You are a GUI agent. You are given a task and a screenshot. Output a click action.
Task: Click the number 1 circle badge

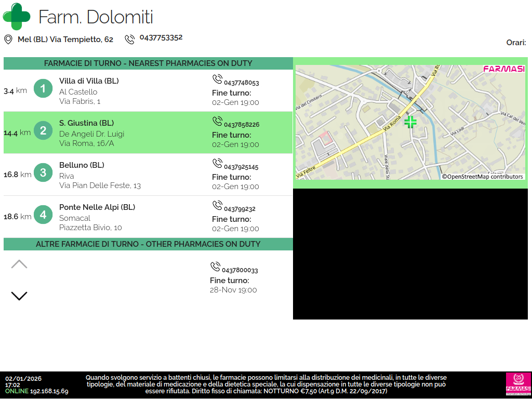(43, 89)
